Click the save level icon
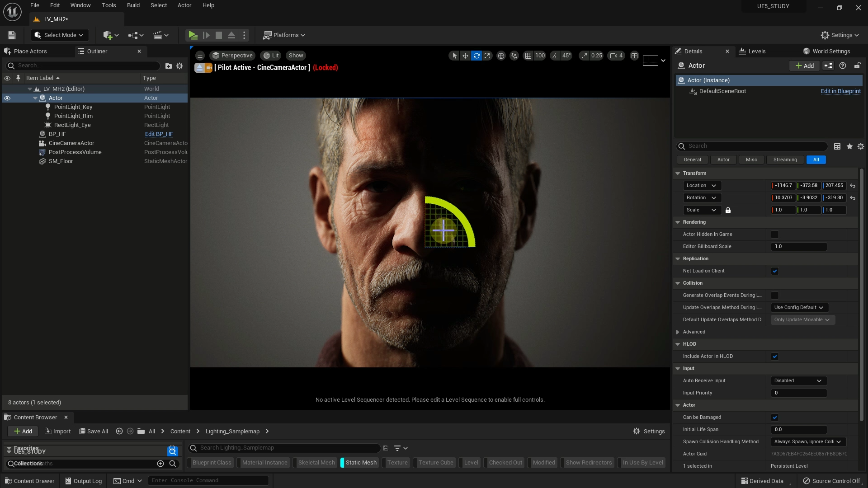This screenshot has width=868, height=488. point(12,35)
